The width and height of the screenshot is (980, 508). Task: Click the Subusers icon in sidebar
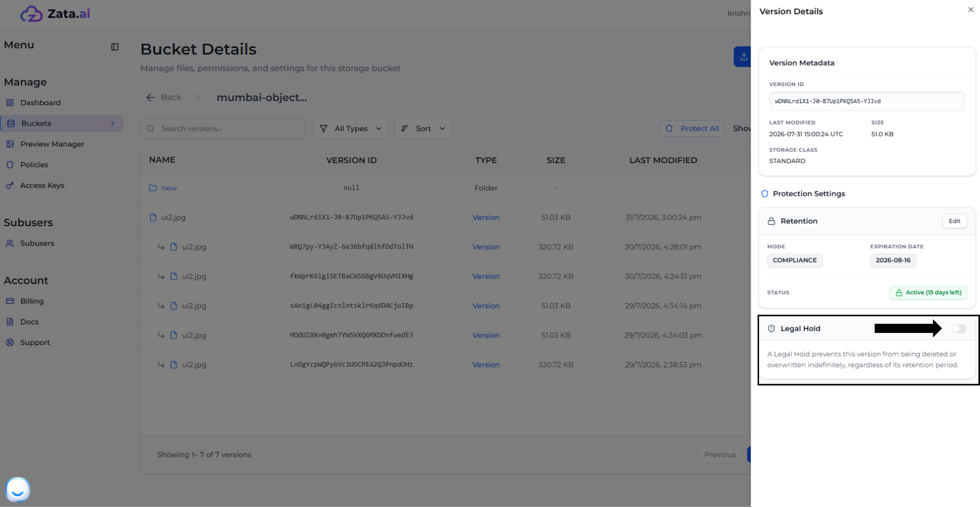pos(10,243)
